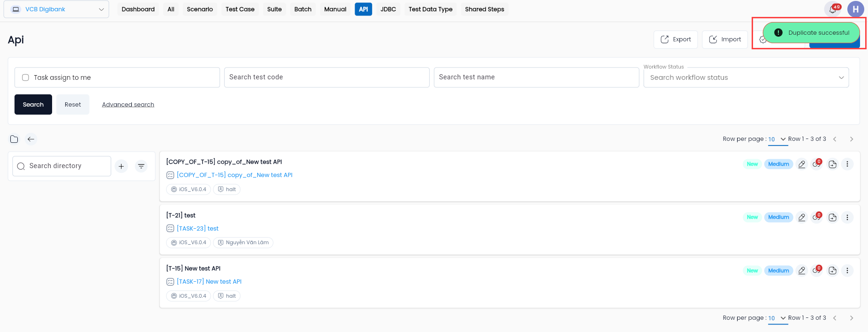This screenshot has height=332, width=868.
Task: Open the Advanced search link
Action: point(128,105)
